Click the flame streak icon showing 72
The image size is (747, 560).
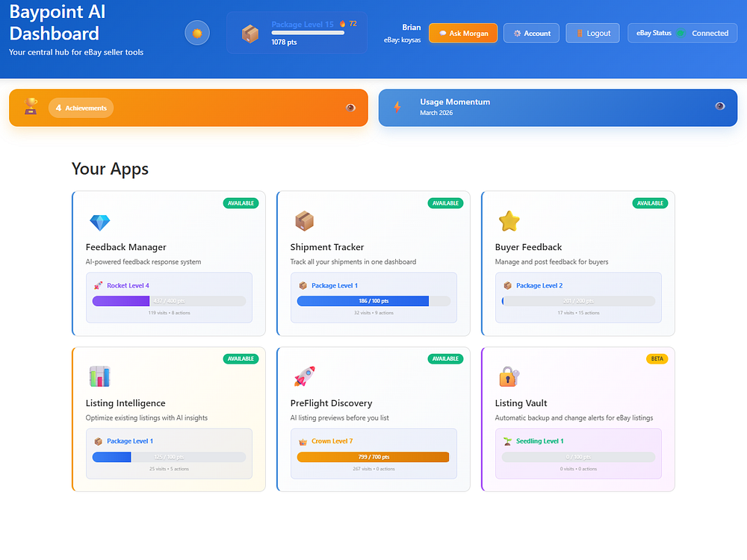[343, 24]
